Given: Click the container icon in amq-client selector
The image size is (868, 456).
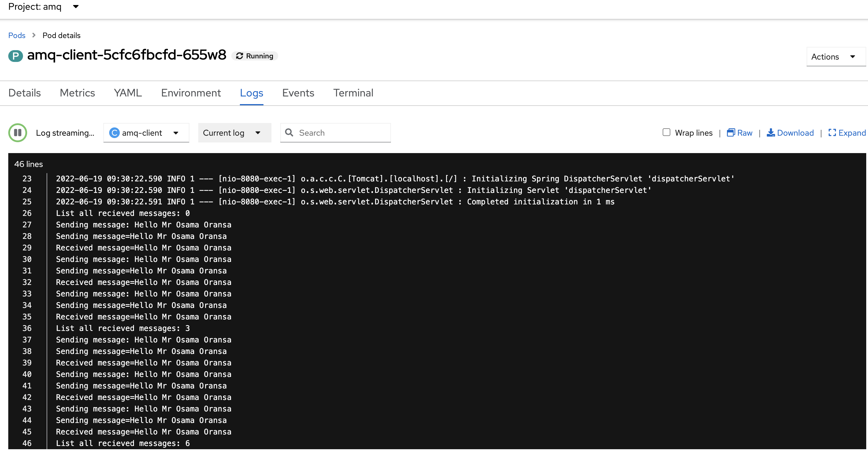Looking at the screenshot, I should (x=114, y=133).
